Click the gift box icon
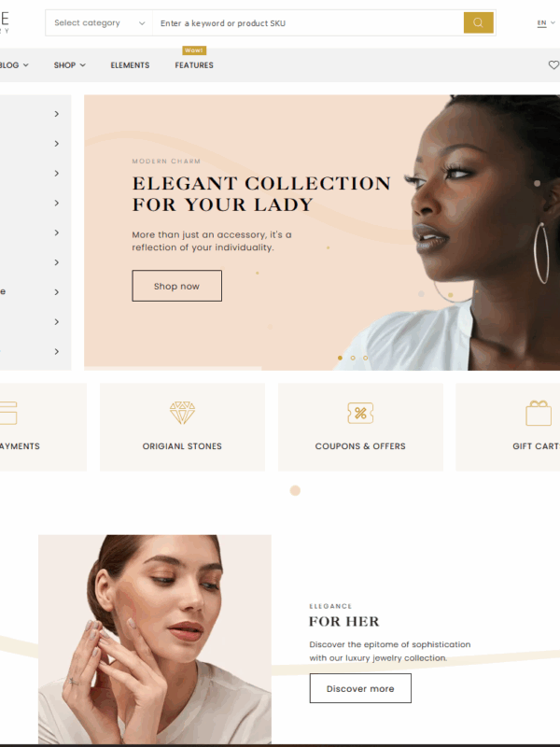 (539, 413)
